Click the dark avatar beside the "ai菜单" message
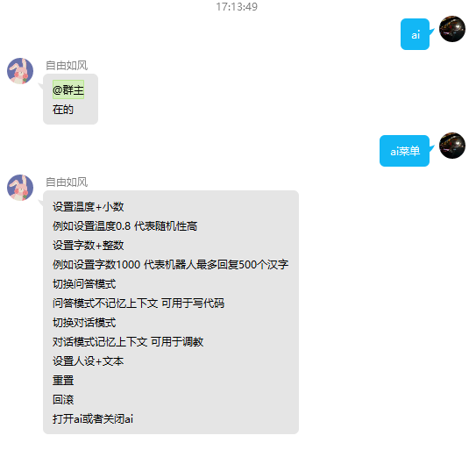 [452, 146]
